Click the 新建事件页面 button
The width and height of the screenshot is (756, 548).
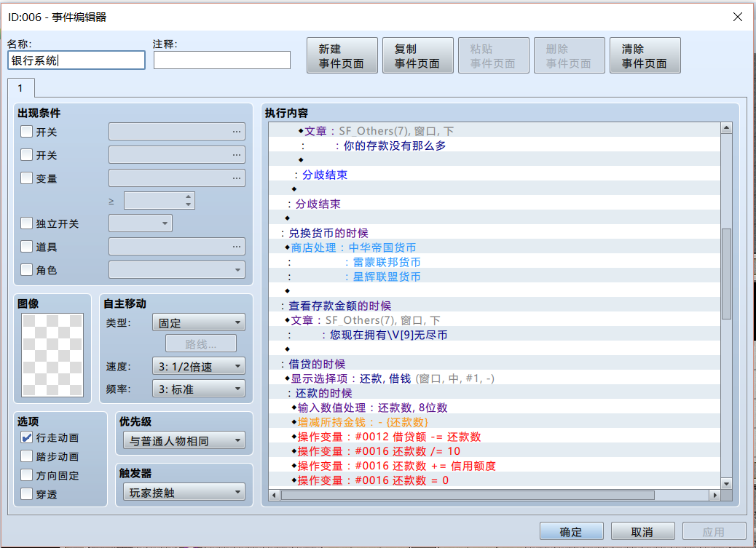point(342,55)
